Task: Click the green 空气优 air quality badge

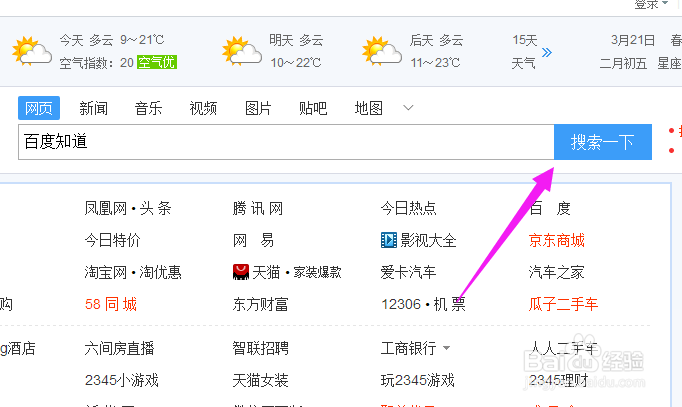Action: click(157, 62)
